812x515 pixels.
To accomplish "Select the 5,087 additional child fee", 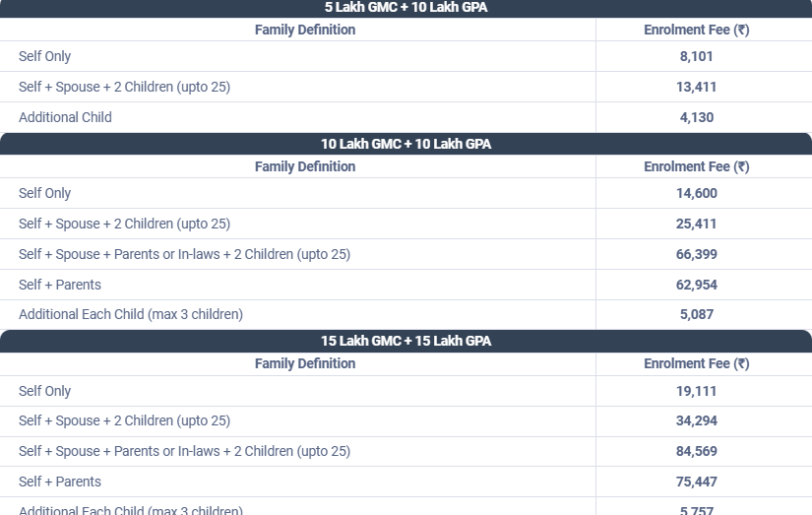I will click(x=696, y=314).
